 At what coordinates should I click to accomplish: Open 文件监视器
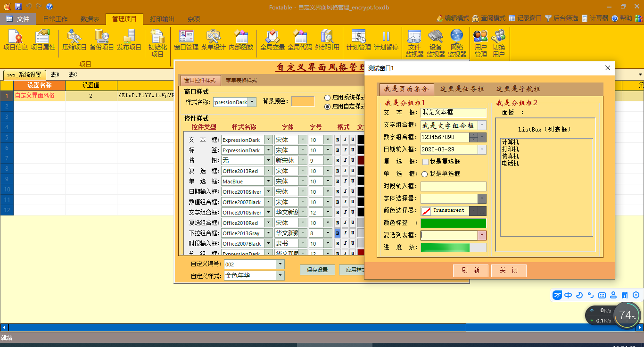(414, 43)
